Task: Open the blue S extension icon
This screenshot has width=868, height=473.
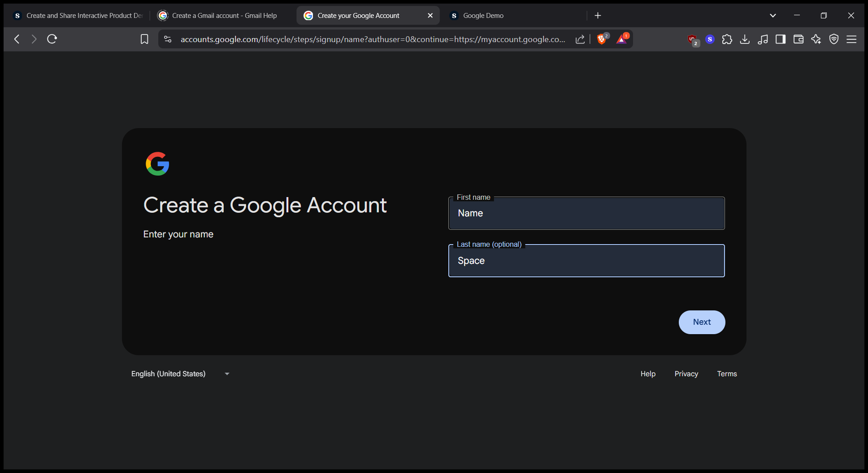Action: (710, 39)
